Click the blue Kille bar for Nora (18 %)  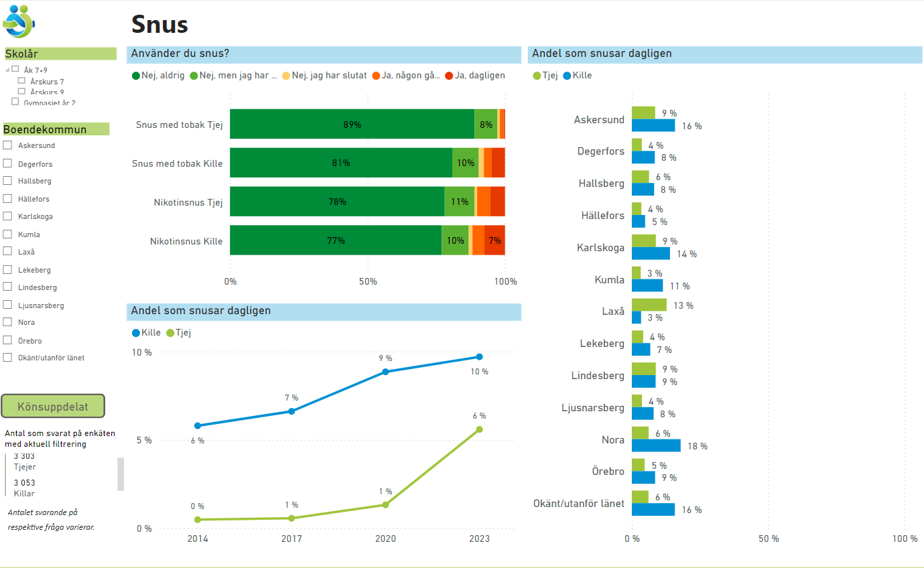click(656, 445)
